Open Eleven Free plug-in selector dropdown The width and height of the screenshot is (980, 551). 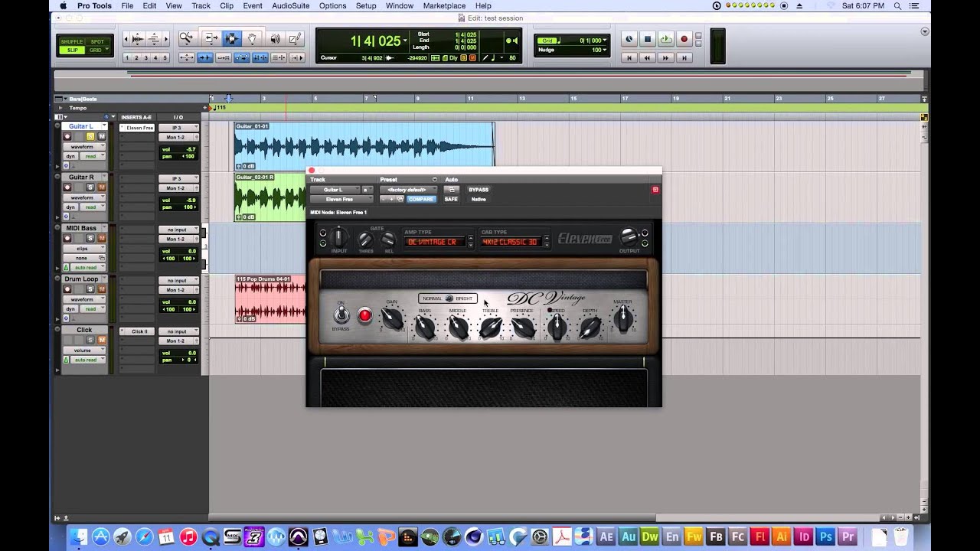(341, 199)
